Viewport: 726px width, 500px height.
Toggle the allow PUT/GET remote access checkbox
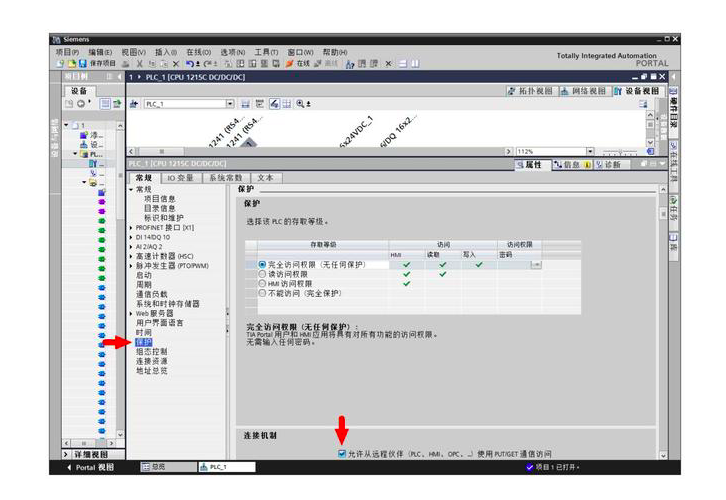(x=342, y=453)
